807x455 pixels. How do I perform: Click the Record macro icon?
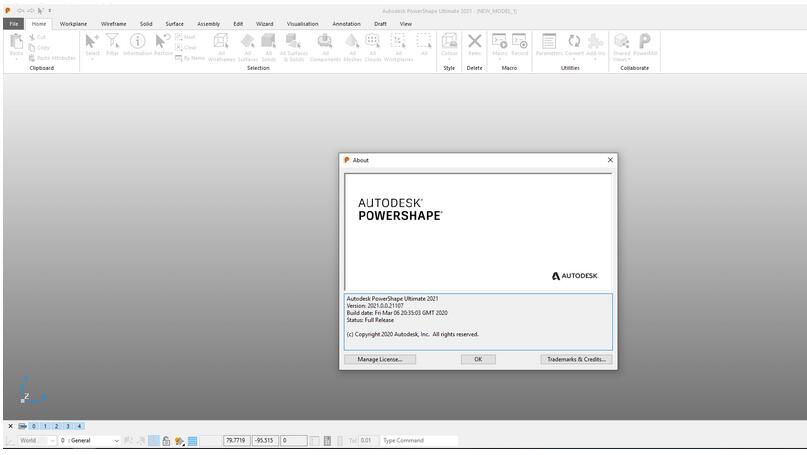pyautogui.click(x=519, y=41)
